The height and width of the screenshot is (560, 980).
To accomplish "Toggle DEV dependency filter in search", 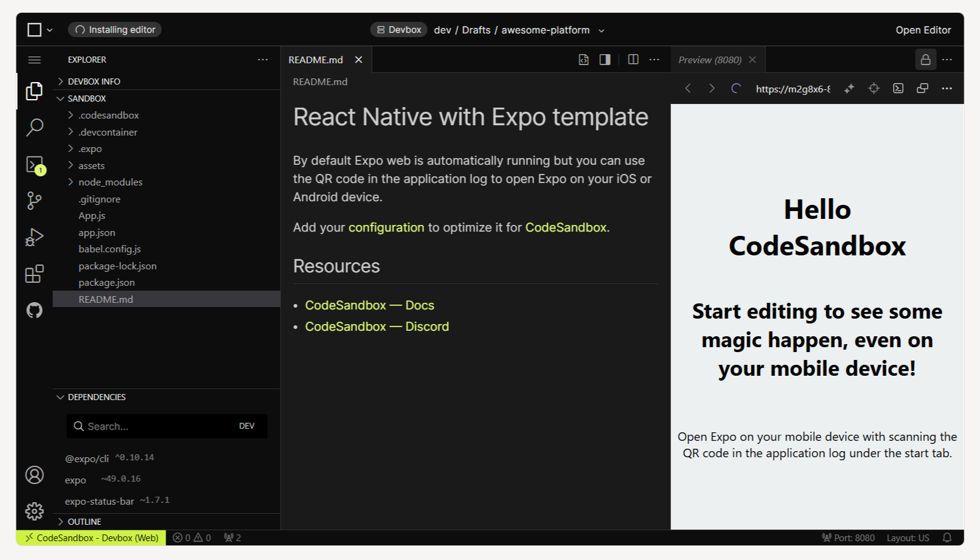I will tap(247, 426).
